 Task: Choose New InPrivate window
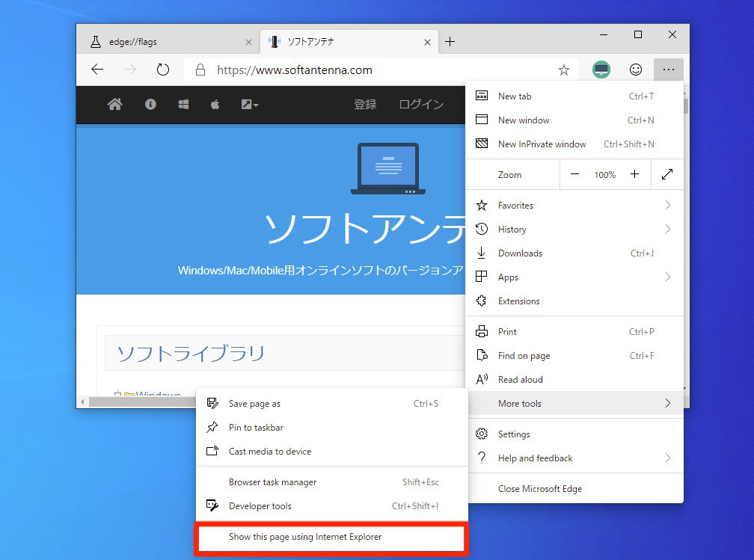542,144
